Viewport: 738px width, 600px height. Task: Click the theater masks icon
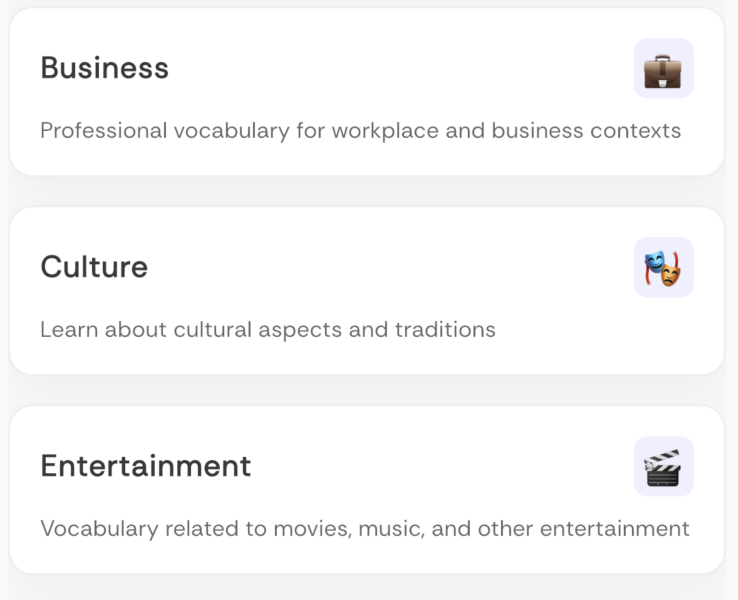[x=663, y=268]
